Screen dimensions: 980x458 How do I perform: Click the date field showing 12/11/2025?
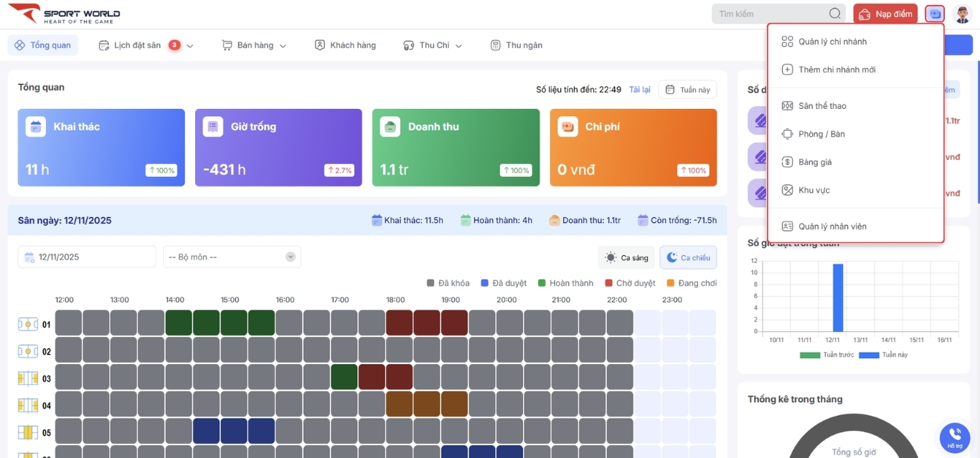click(87, 257)
